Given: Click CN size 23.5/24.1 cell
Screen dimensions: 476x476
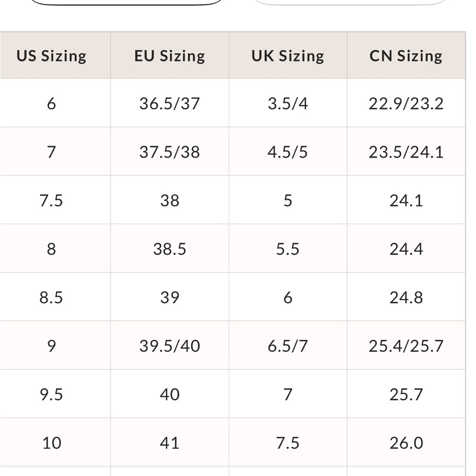Looking at the screenshot, I should pyautogui.click(x=406, y=151).
